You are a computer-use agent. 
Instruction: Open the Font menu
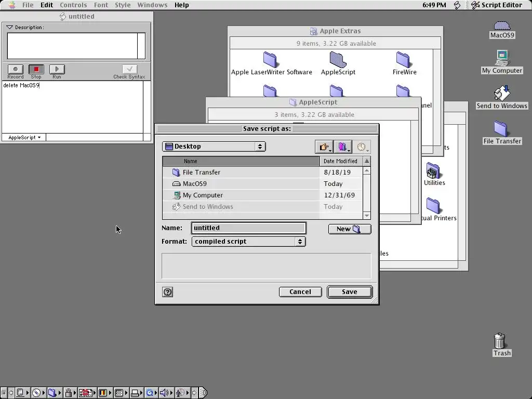coord(101,5)
